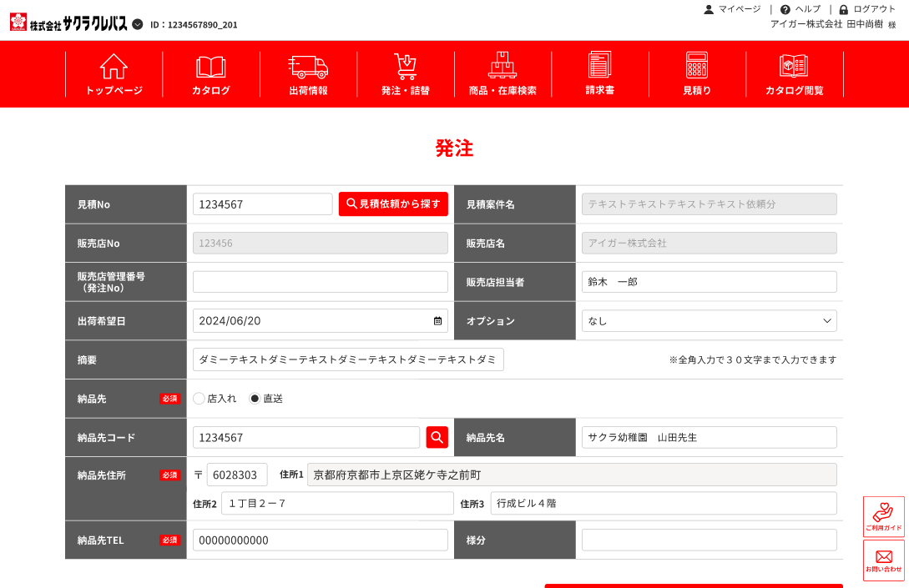The image size is (909, 588).
Task: Open 出荷情報 truck icon
Action: click(x=308, y=68)
